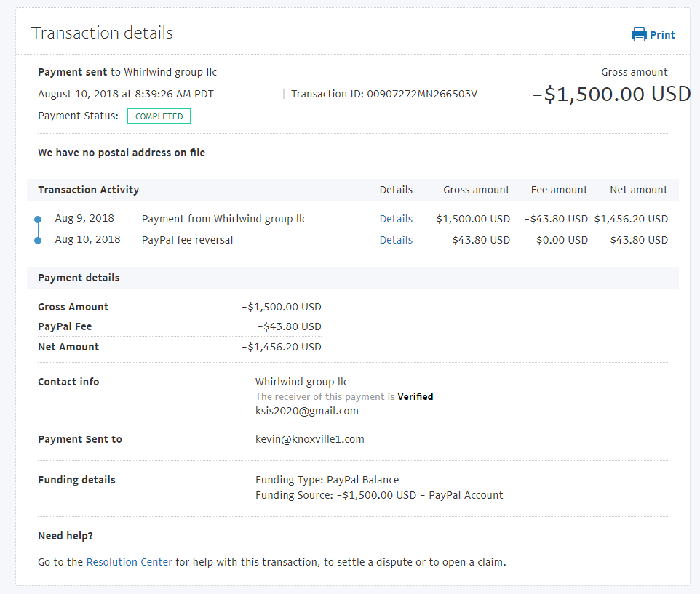Click the Transaction Activity section header
The image size is (700, 594).
tap(88, 190)
